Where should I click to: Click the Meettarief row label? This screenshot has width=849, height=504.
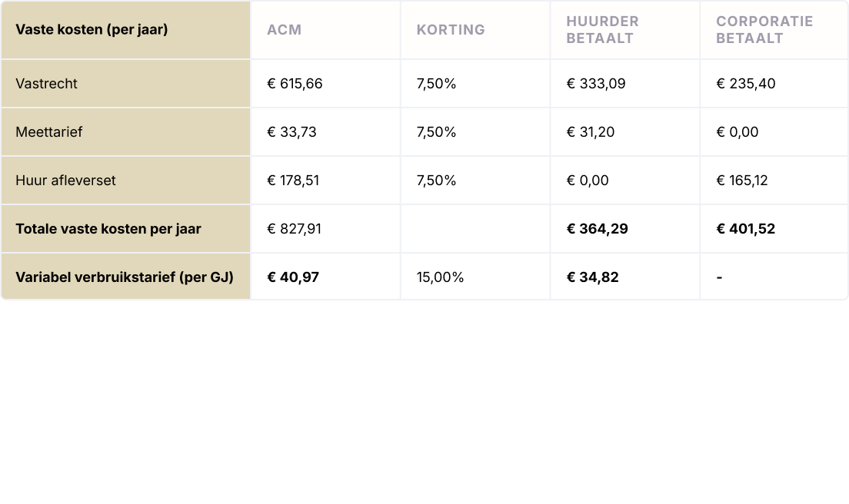pos(48,132)
